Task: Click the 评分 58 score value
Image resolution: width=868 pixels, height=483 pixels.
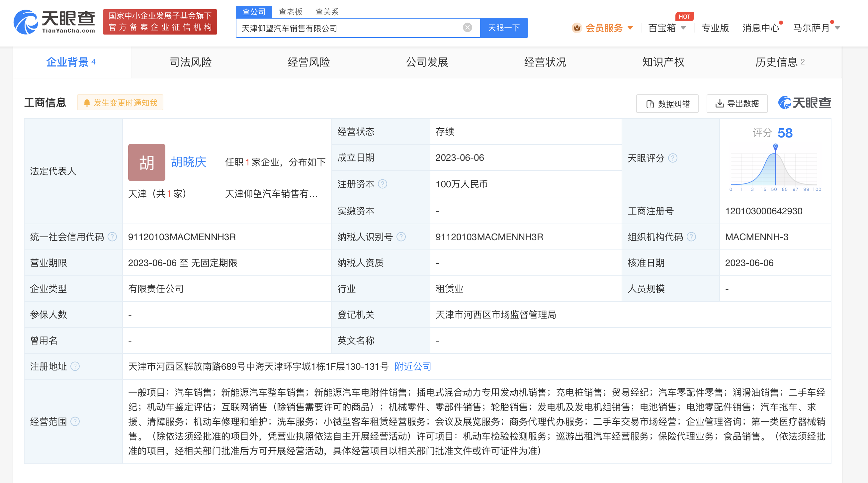Action: pos(785,133)
